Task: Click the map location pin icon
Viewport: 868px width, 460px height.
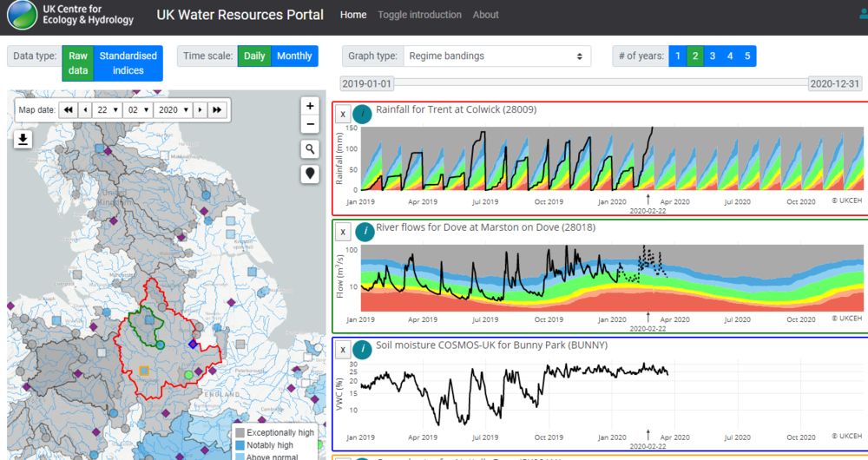Action: (x=309, y=174)
